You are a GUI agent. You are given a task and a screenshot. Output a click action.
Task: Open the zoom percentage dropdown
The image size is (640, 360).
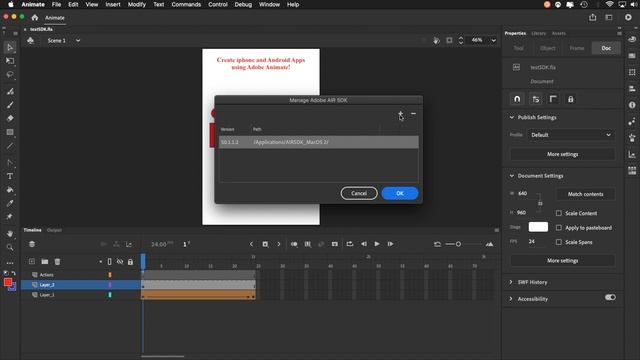point(493,40)
